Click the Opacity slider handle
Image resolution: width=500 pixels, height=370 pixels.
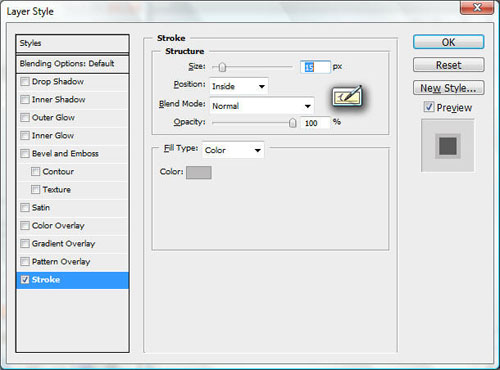[x=292, y=123]
